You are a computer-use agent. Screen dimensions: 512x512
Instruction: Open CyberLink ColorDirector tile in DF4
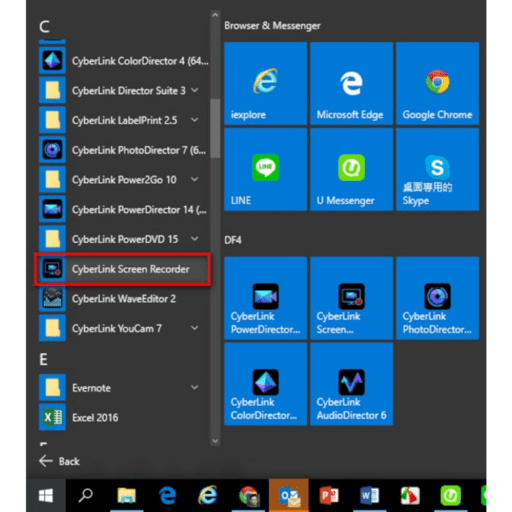[x=265, y=384]
